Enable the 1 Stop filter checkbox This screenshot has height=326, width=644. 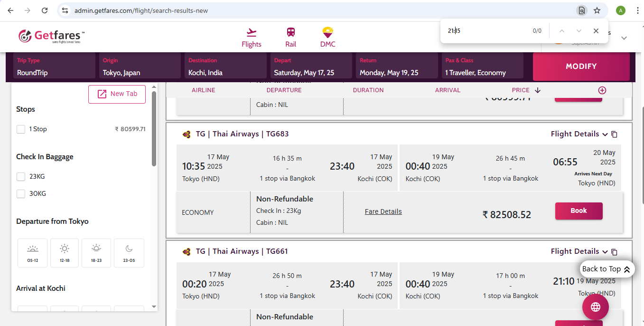[21, 129]
